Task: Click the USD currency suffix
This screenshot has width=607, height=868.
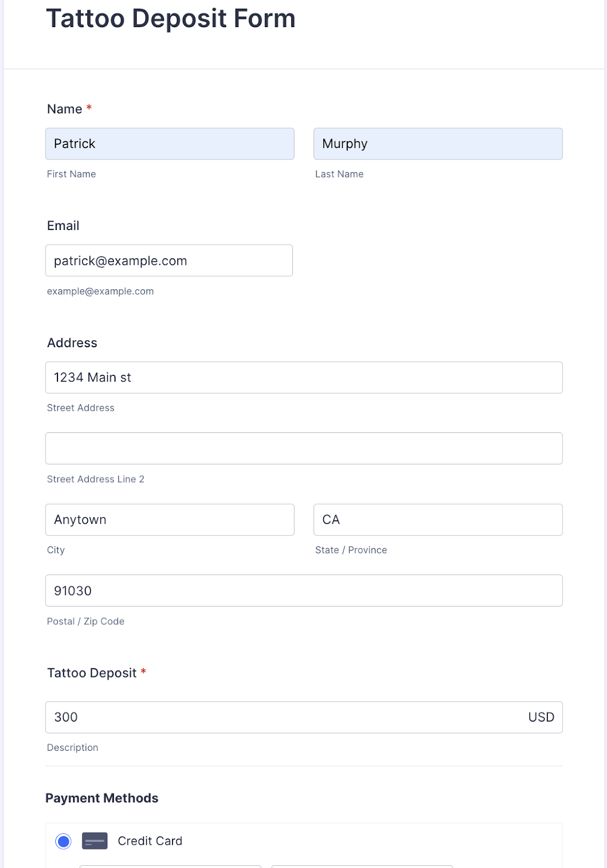Action: (x=541, y=717)
